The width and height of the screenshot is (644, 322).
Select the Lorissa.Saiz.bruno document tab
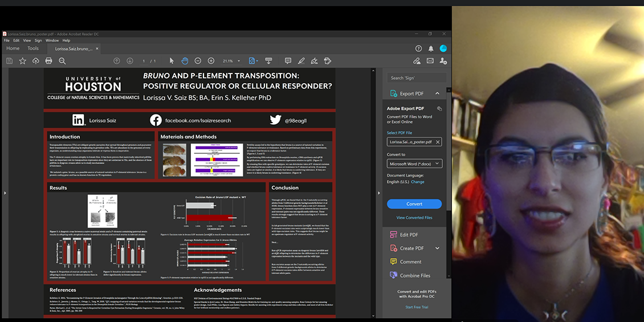74,49
